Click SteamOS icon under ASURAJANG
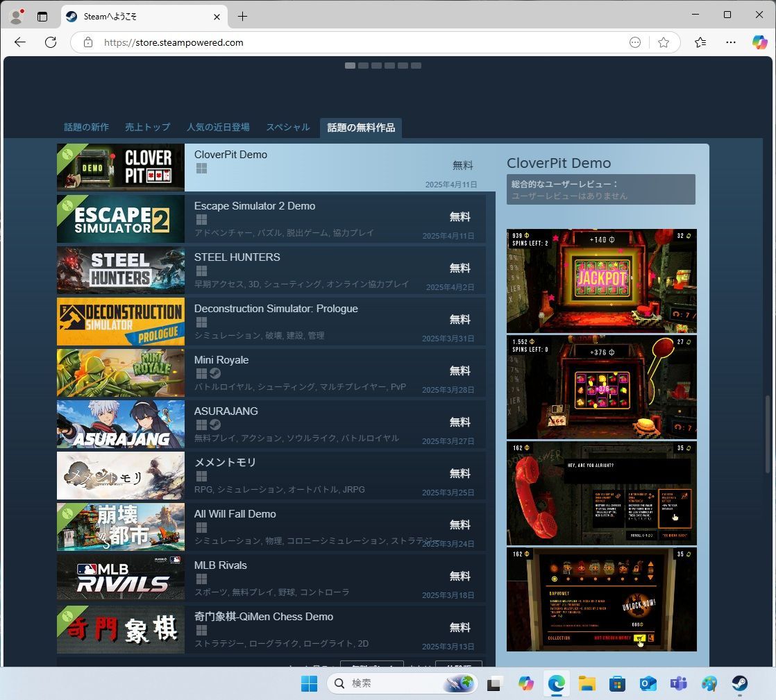This screenshot has height=700, width=776. click(215, 425)
